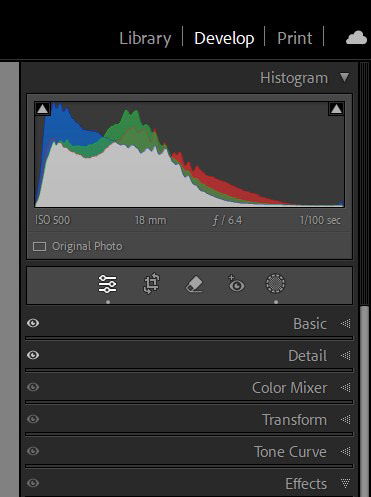Enable the Original Photo checkbox
The image size is (371, 497).
pyautogui.click(x=40, y=247)
